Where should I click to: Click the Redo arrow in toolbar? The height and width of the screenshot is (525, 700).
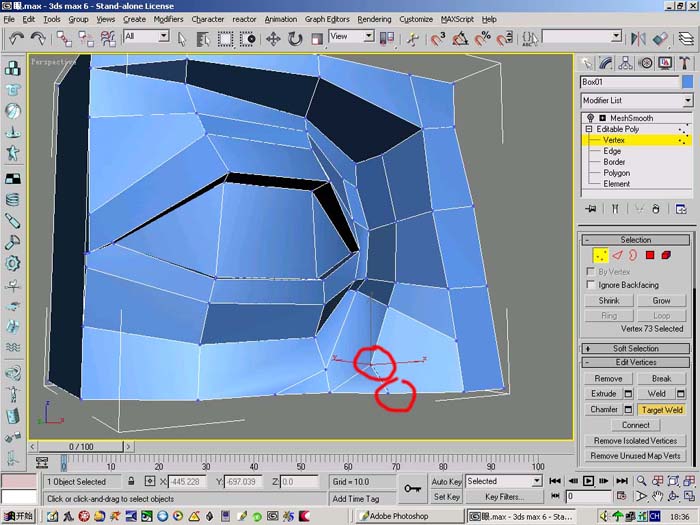(38, 39)
